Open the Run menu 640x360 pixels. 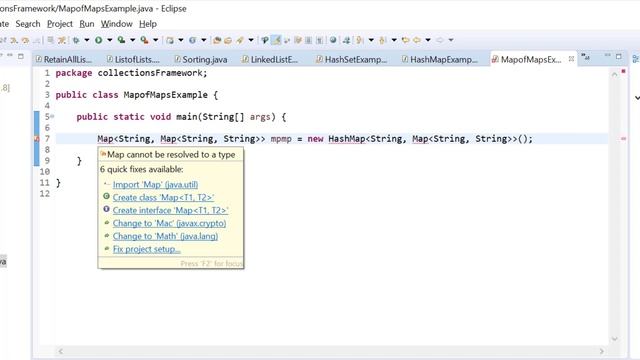click(x=87, y=24)
